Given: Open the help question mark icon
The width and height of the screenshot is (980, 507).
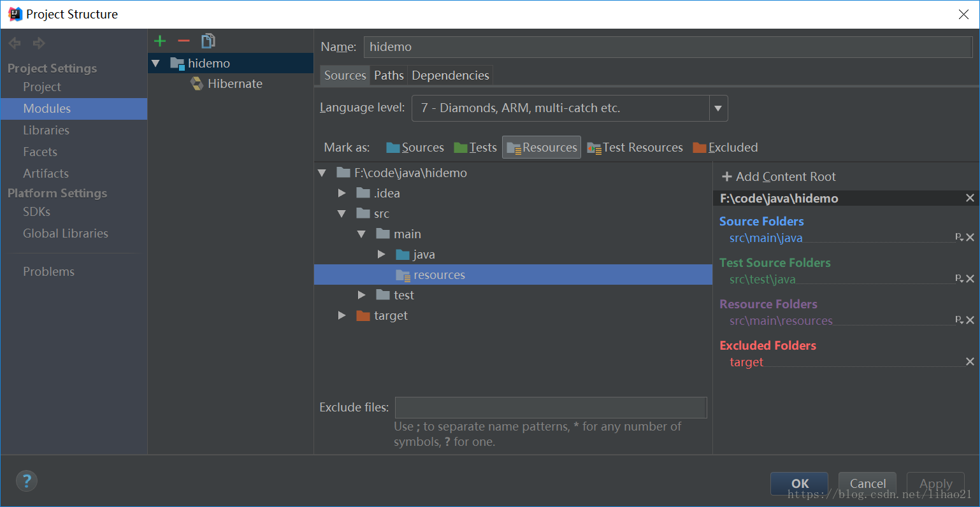Looking at the screenshot, I should coord(27,481).
